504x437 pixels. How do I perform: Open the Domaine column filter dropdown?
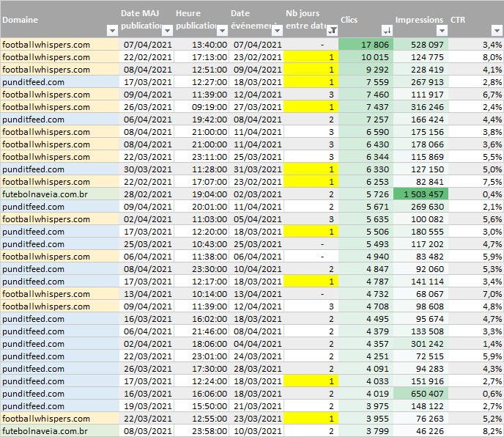[112, 31]
